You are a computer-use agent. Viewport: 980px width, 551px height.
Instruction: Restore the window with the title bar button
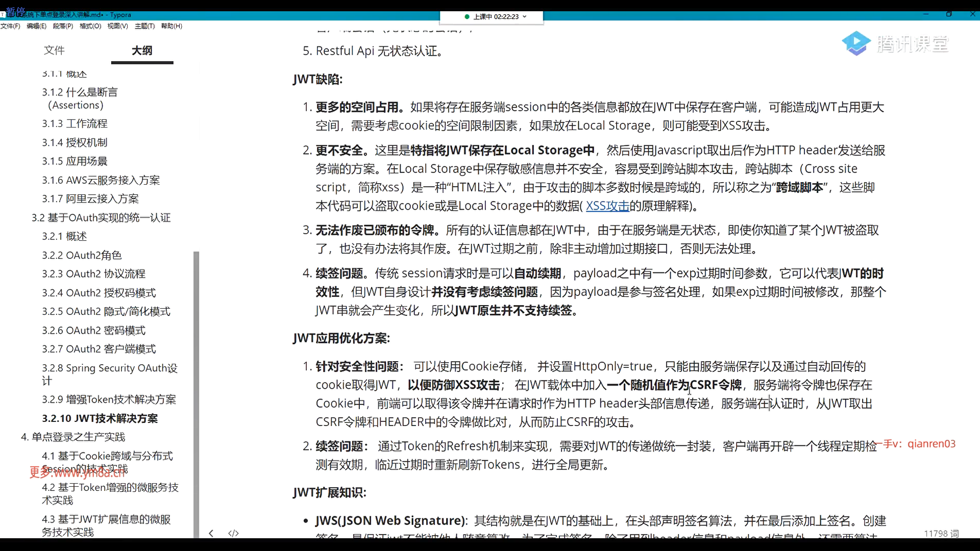click(x=949, y=14)
